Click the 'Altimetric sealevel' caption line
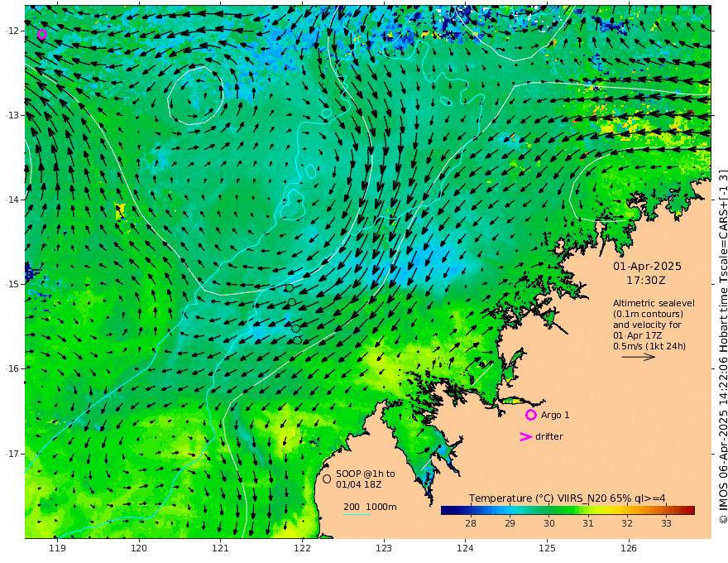This screenshot has width=728, height=563. pos(654,303)
